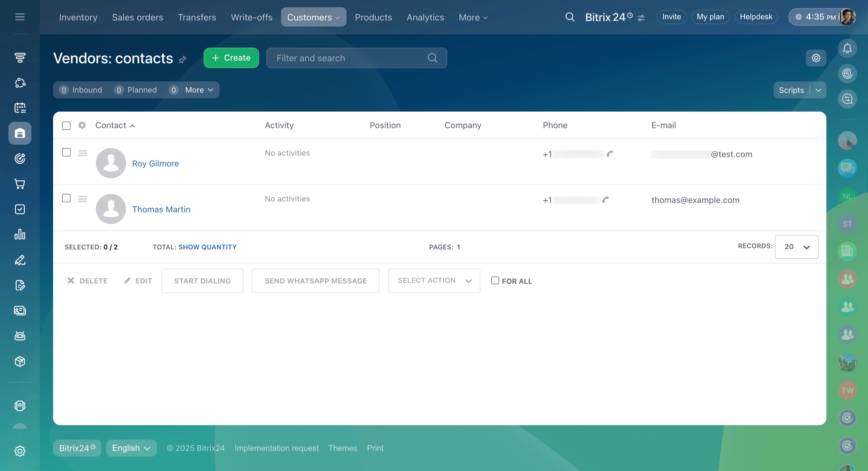Click the pin icon next to page title

coord(182,60)
